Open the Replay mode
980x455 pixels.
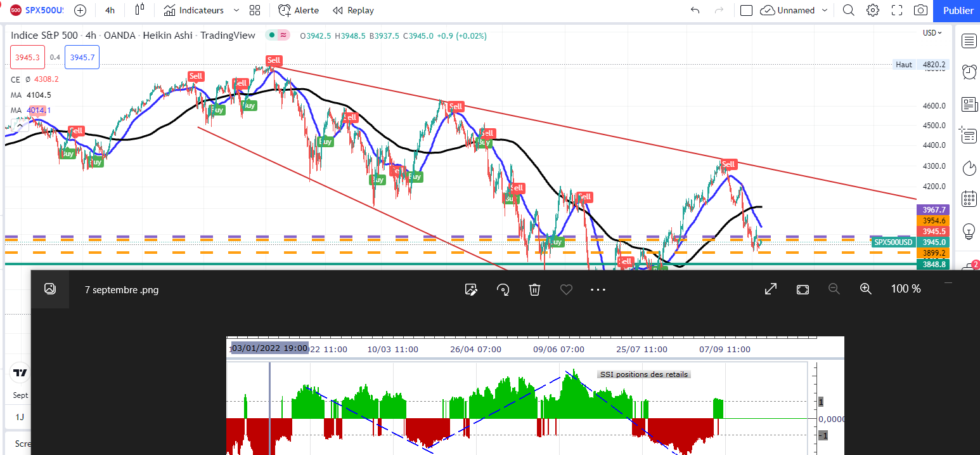pos(353,10)
